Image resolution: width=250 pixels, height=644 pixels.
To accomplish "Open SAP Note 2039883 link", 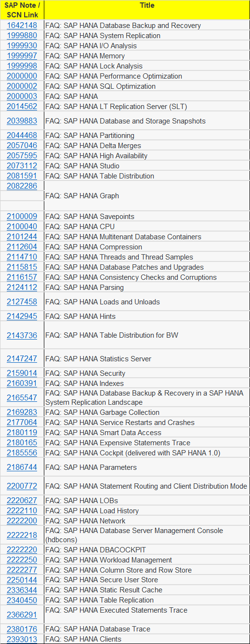I will 22,121.
